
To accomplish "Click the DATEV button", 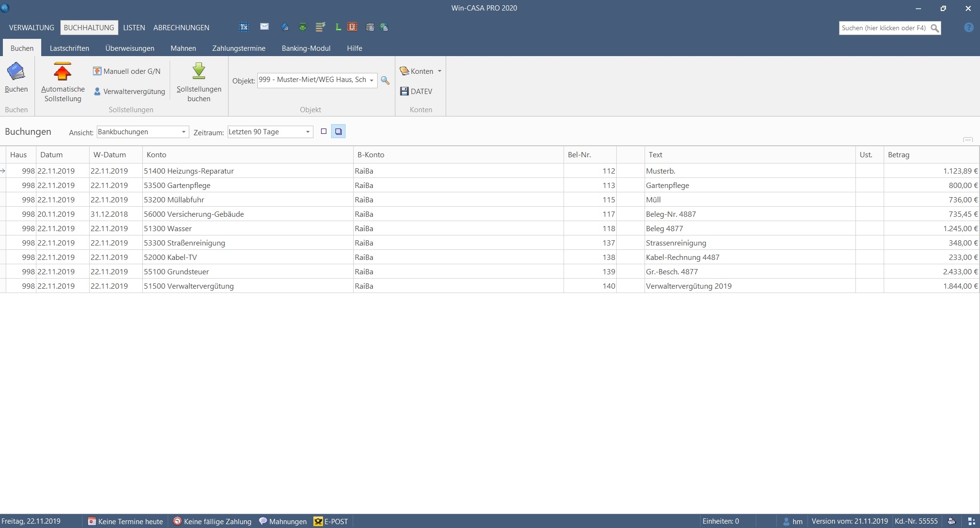I will click(x=416, y=91).
